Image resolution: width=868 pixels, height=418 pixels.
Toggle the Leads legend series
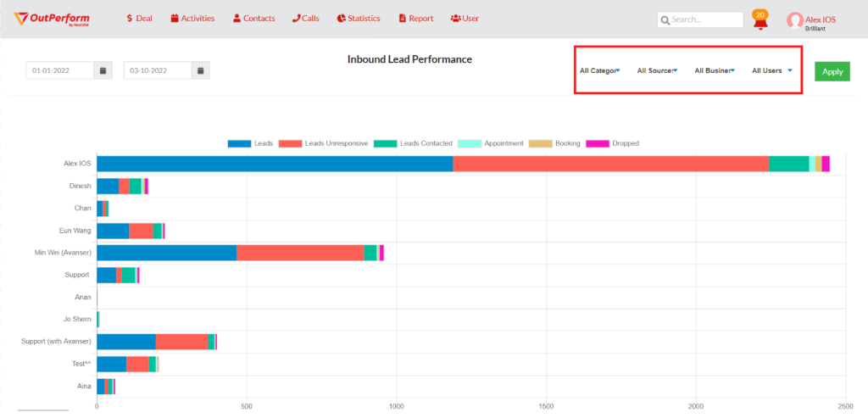click(x=251, y=143)
